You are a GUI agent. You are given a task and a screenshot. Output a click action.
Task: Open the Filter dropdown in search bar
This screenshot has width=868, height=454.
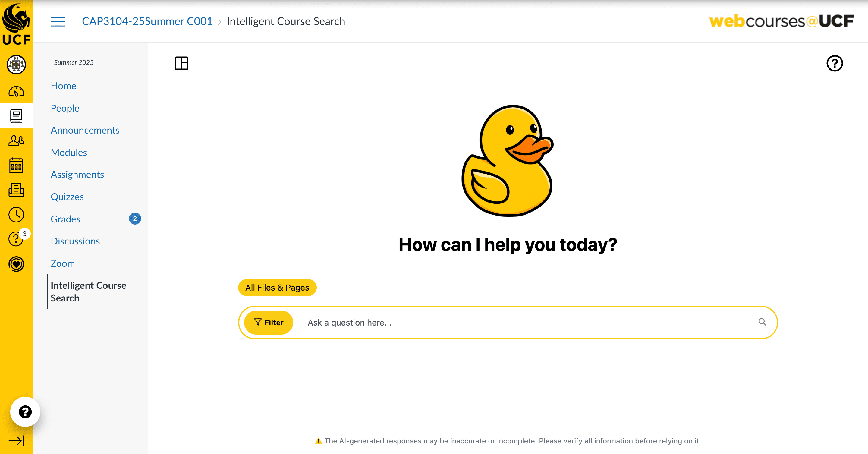tap(269, 322)
